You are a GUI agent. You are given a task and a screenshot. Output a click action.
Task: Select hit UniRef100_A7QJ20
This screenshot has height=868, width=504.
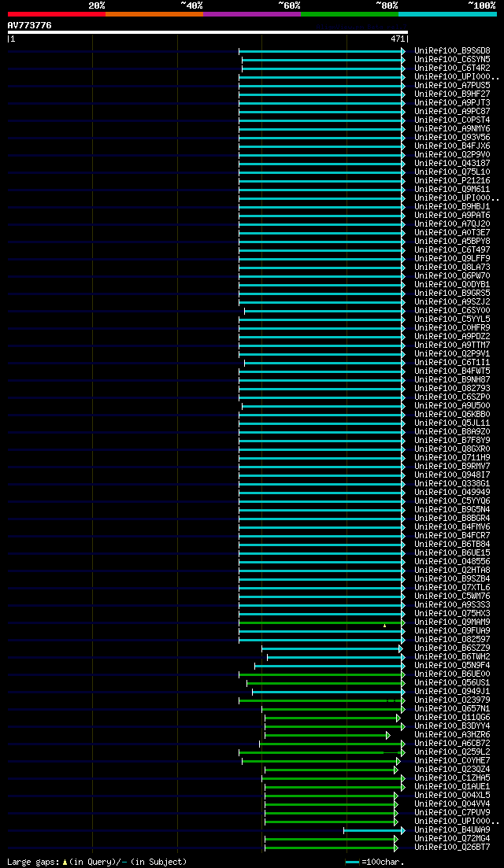pyautogui.click(x=452, y=223)
